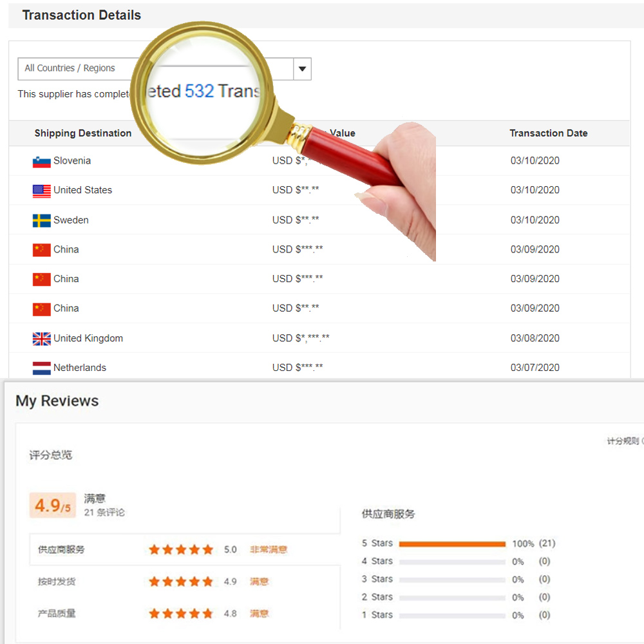Image resolution: width=644 pixels, height=644 pixels.
Task: Click the 供应商服务 five-star rating icons
Action: [181, 549]
